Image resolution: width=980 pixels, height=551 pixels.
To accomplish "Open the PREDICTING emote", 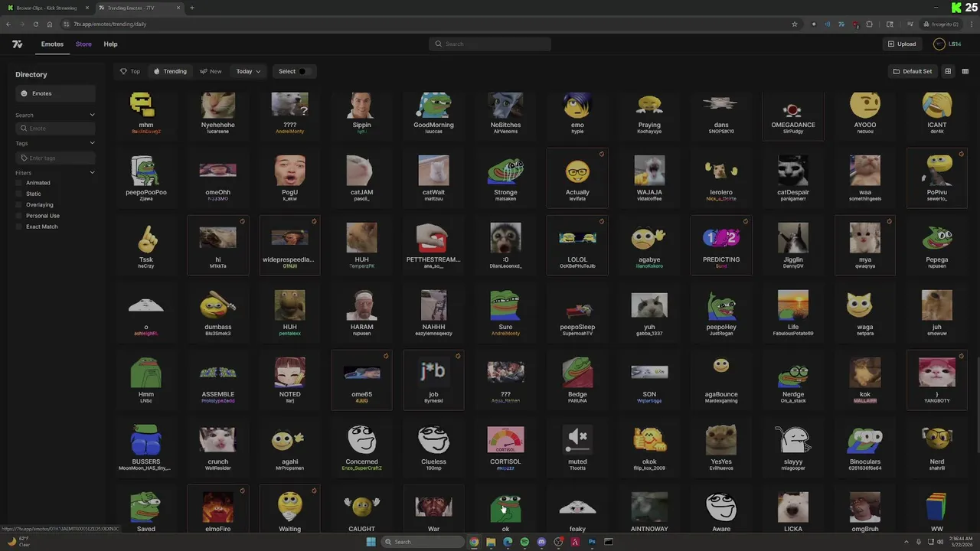I will 721,245.
